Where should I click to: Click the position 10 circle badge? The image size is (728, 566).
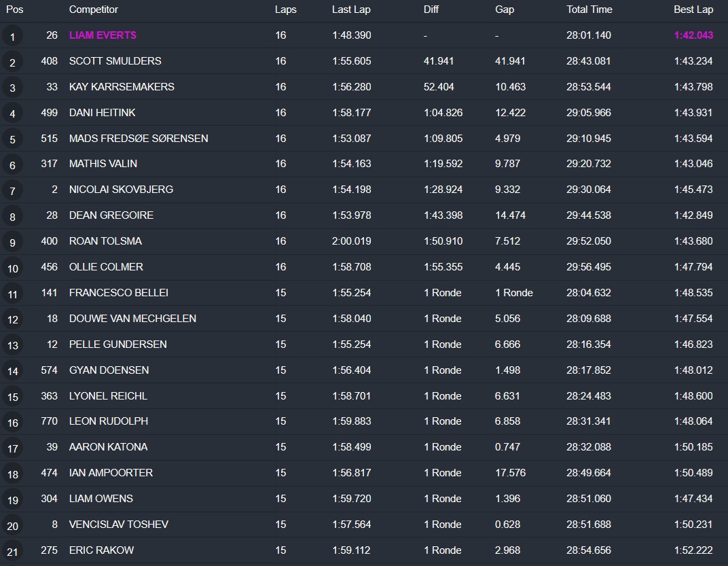12,268
